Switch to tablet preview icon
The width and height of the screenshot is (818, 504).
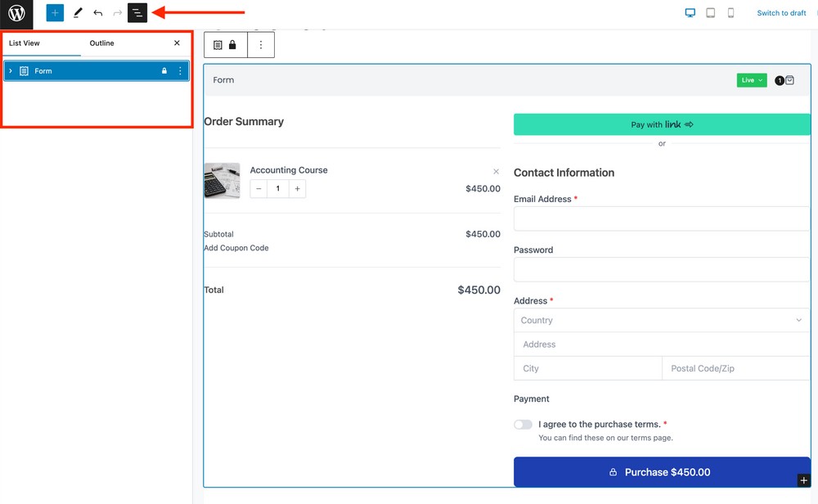(x=710, y=13)
